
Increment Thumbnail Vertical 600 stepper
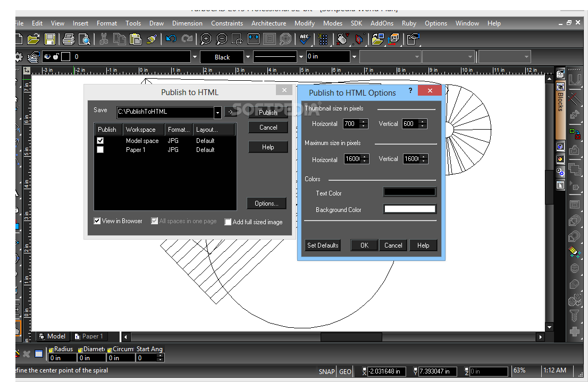click(422, 122)
